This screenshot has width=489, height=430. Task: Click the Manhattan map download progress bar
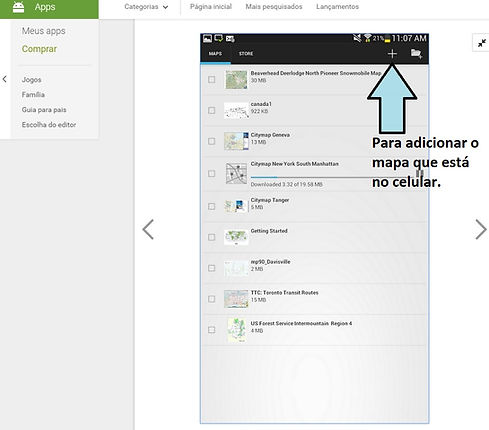click(x=331, y=177)
